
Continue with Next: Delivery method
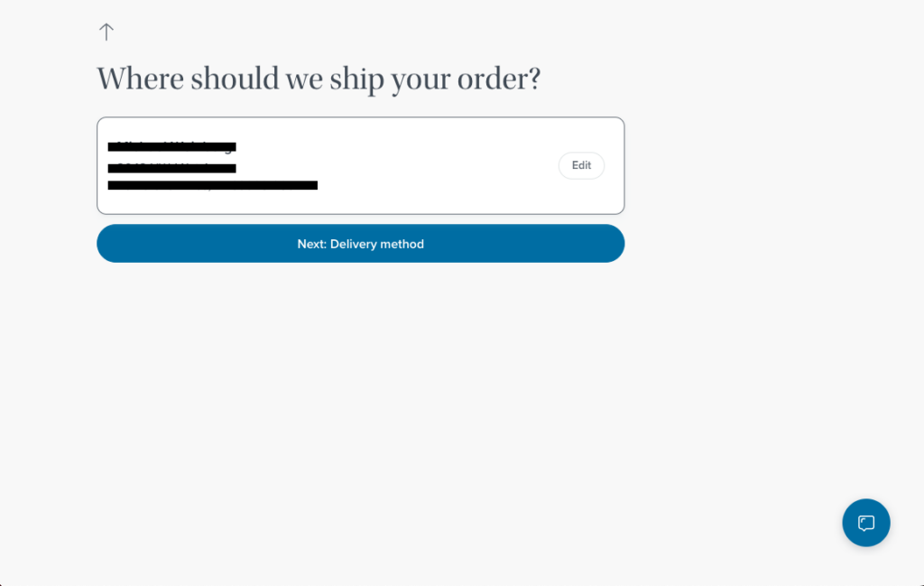[360, 244]
